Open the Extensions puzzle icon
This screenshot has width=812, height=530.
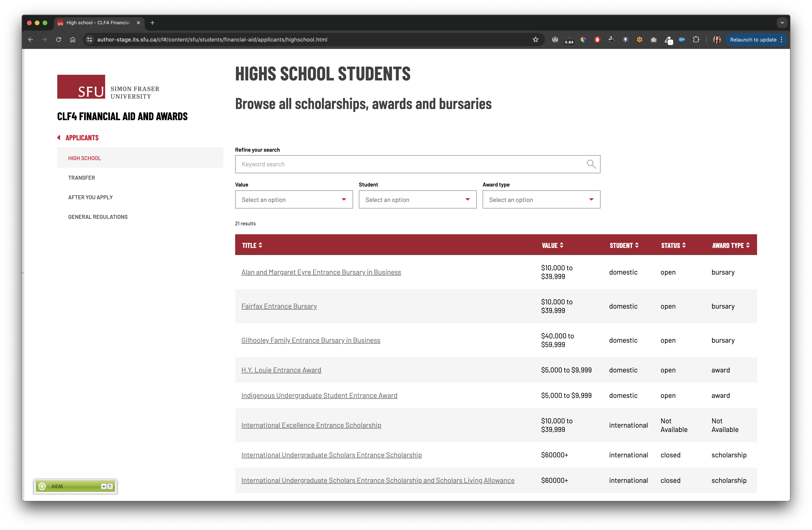click(x=696, y=40)
